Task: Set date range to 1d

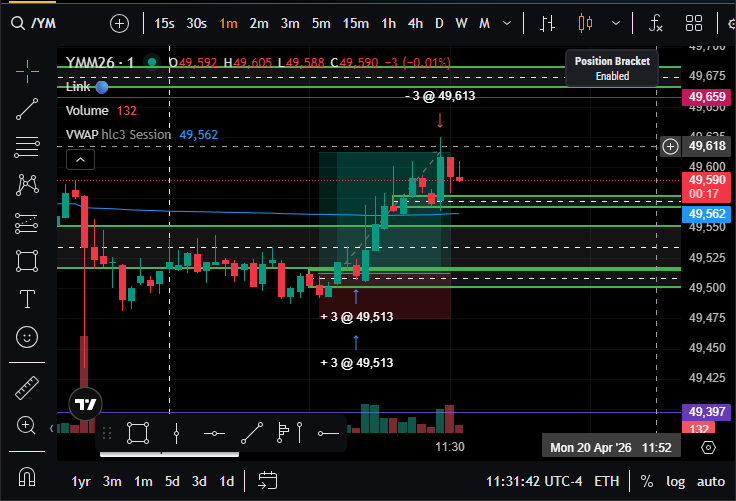Action: 227,481
